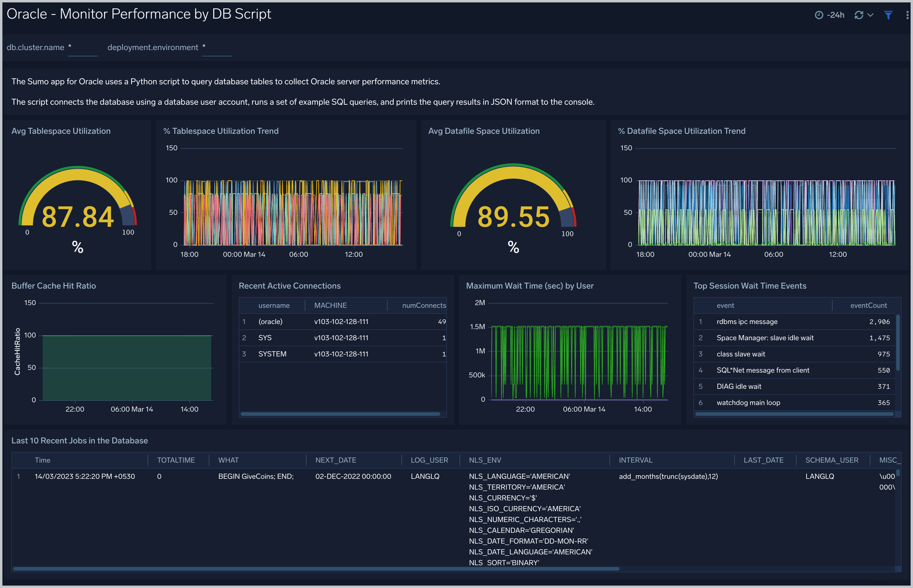The image size is (913, 588).
Task: Click the Buffer Cache Hit Ratio area chart
Action: 127,368
